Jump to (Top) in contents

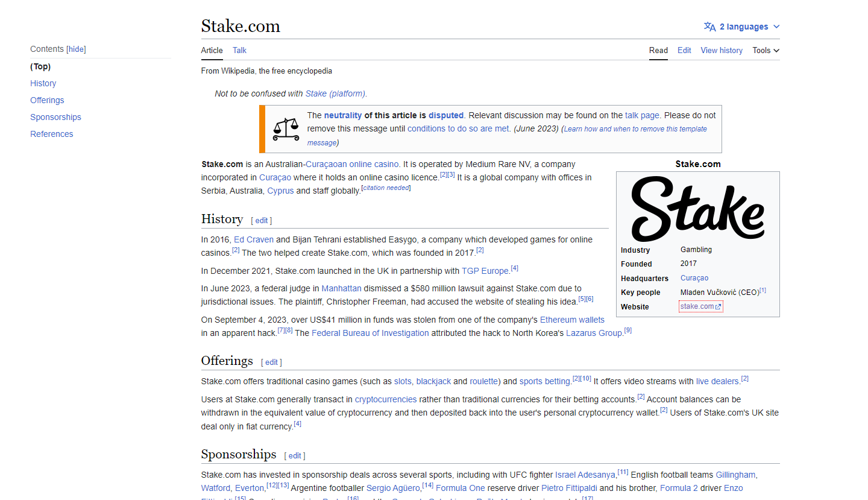40,66
